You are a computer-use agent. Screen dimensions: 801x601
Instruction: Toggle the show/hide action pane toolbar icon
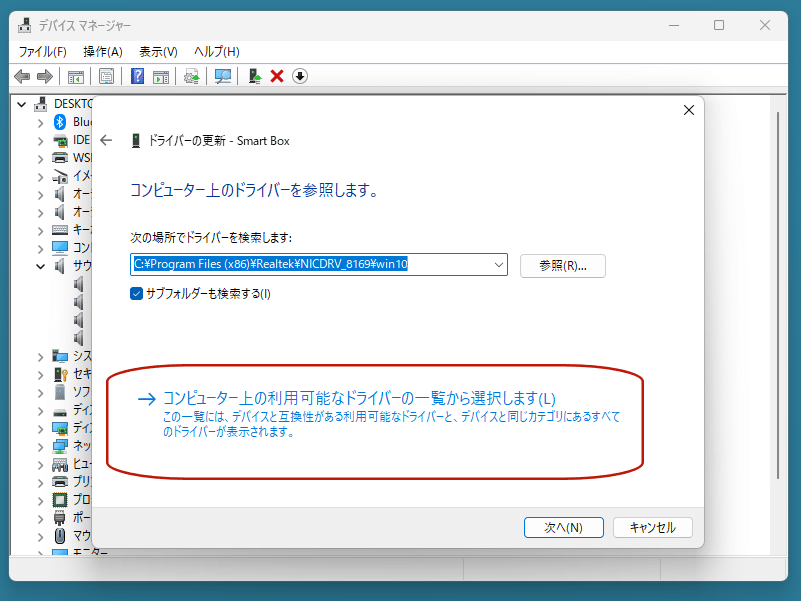pos(161,77)
